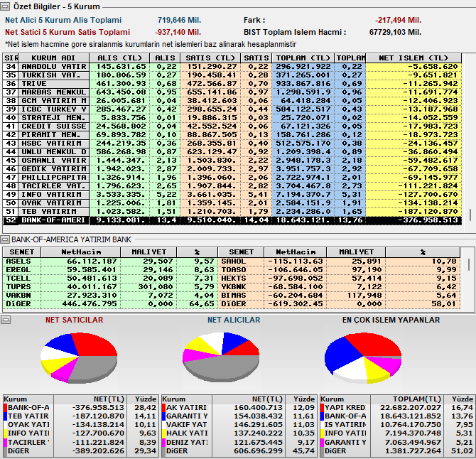Select TACIRLER row in net sellers legend

[80, 443]
